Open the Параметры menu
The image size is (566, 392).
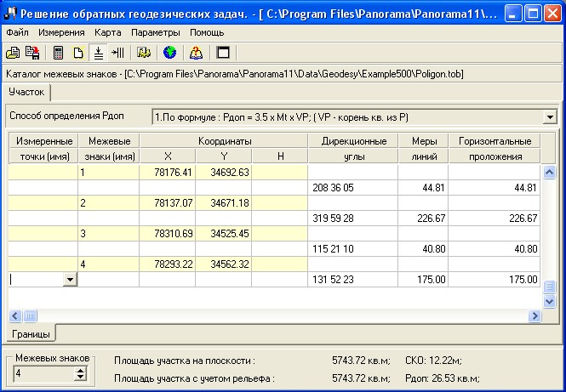coord(155,32)
